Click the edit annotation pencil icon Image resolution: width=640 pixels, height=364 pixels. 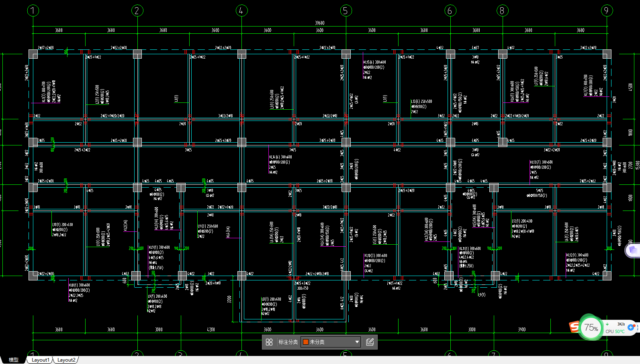[370, 342]
